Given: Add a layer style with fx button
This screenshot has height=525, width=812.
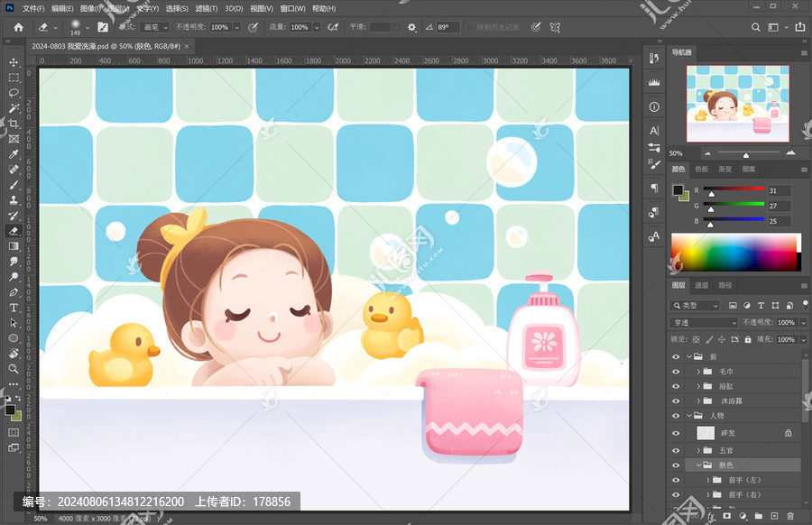Looking at the screenshot, I should coord(711,516).
